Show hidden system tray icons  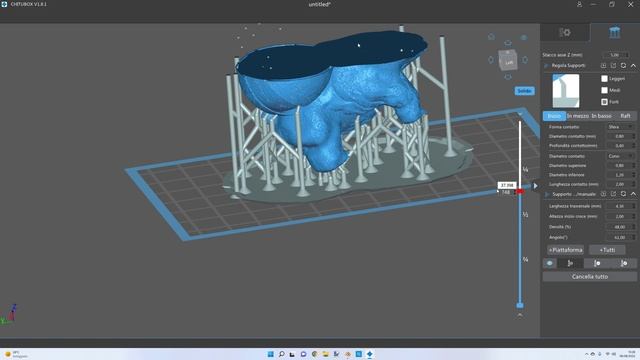[586, 354]
